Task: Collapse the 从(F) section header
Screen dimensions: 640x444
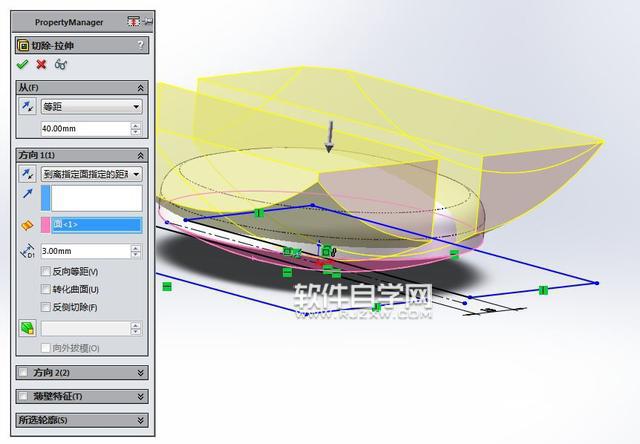Action: click(82, 87)
